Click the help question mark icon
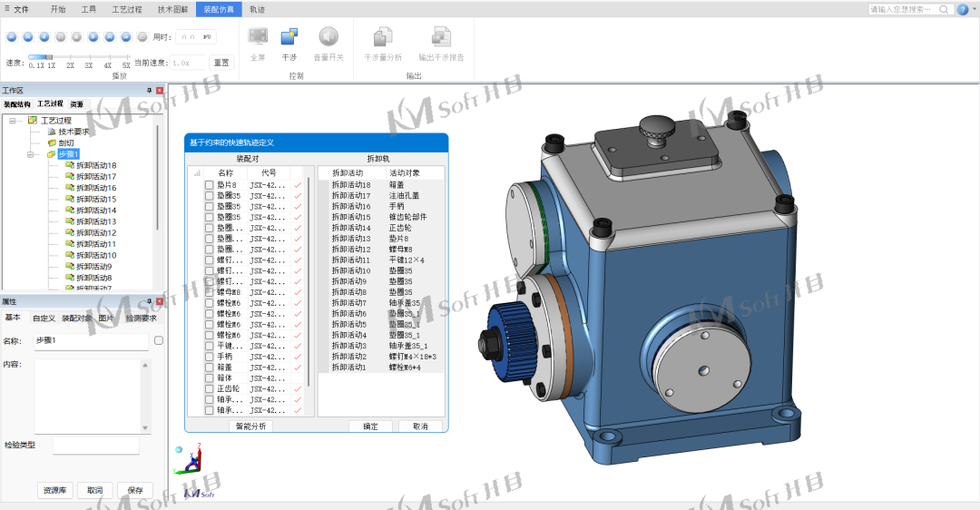The height and width of the screenshot is (510, 980). [x=963, y=9]
